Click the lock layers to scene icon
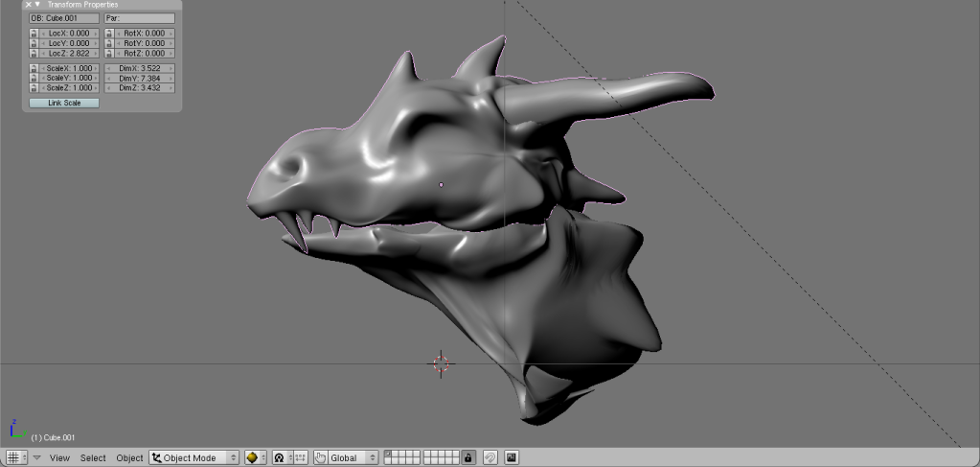 [468, 457]
